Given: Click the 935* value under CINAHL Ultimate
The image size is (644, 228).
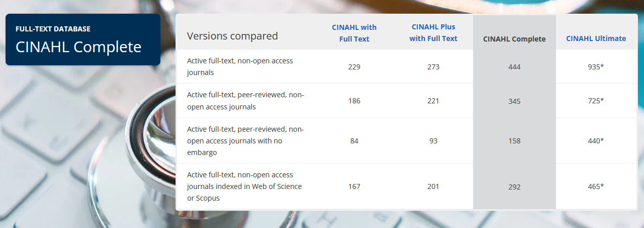Looking at the screenshot, I should point(595,67).
